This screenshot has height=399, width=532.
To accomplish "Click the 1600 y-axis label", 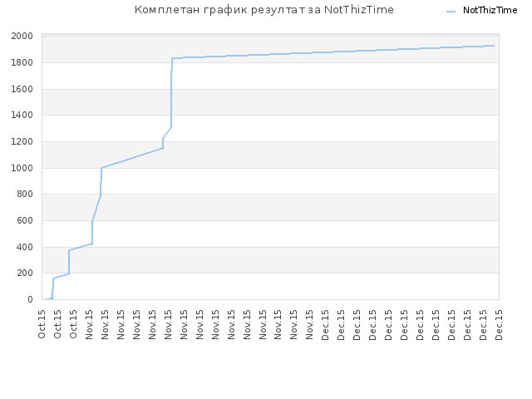I will [22, 89].
